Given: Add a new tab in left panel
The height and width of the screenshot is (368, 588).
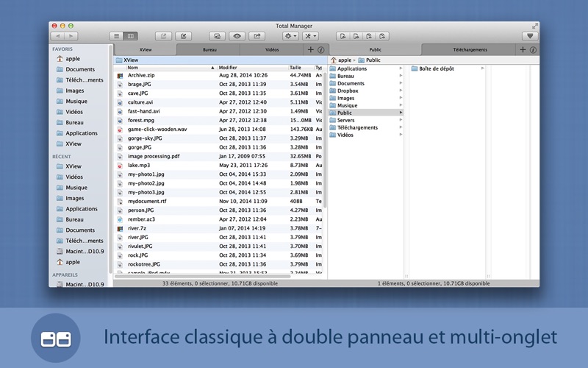Looking at the screenshot, I should pos(310,49).
